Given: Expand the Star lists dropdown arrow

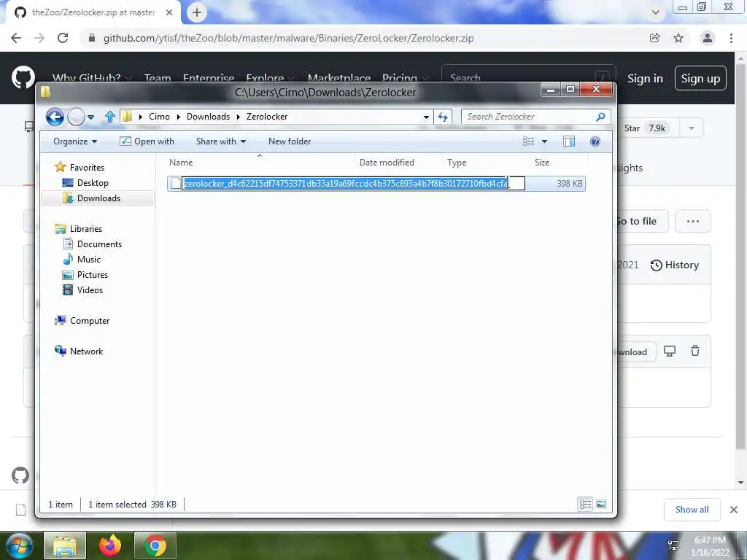Looking at the screenshot, I should (x=692, y=128).
